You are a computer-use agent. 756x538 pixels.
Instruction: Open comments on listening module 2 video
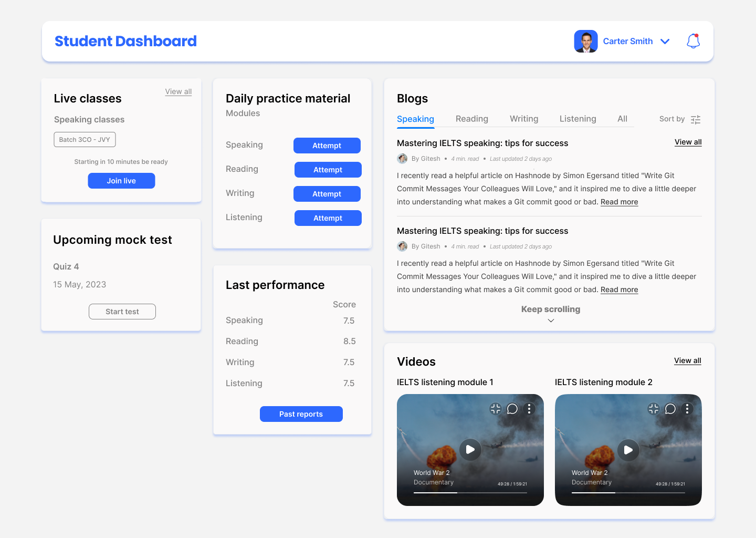coord(670,409)
